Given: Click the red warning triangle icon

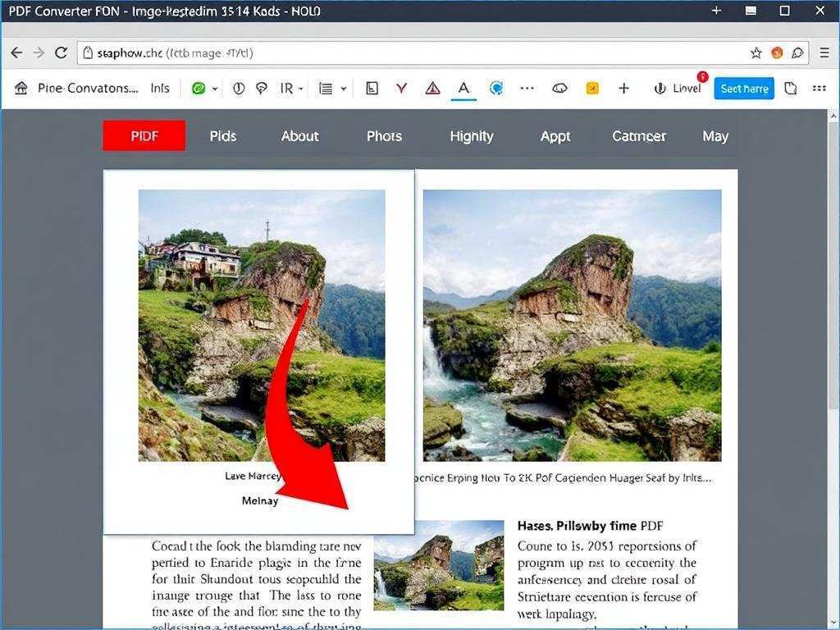Looking at the screenshot, I should tap(432, 89).
